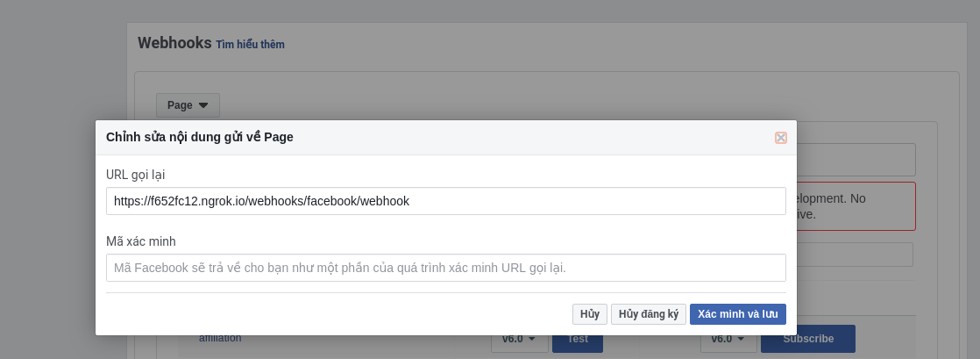Close the Page edit dialog
The width and height of the screenshot is (980, 359).
click(780, 138)
